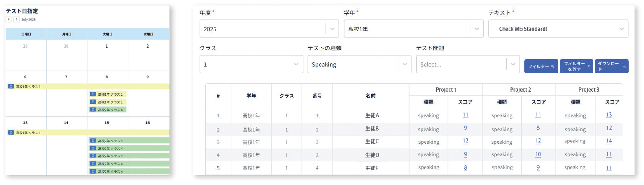Image resolution: width=644 pixels, height=185 pixels.
Task: Click the filter button's sort icon
Action: [x=553, y=67]
